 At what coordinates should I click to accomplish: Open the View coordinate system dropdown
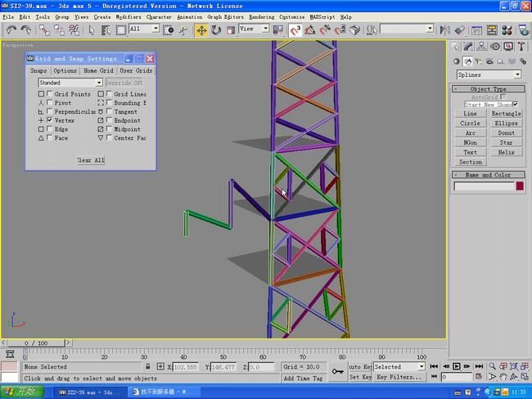(254, 29)
